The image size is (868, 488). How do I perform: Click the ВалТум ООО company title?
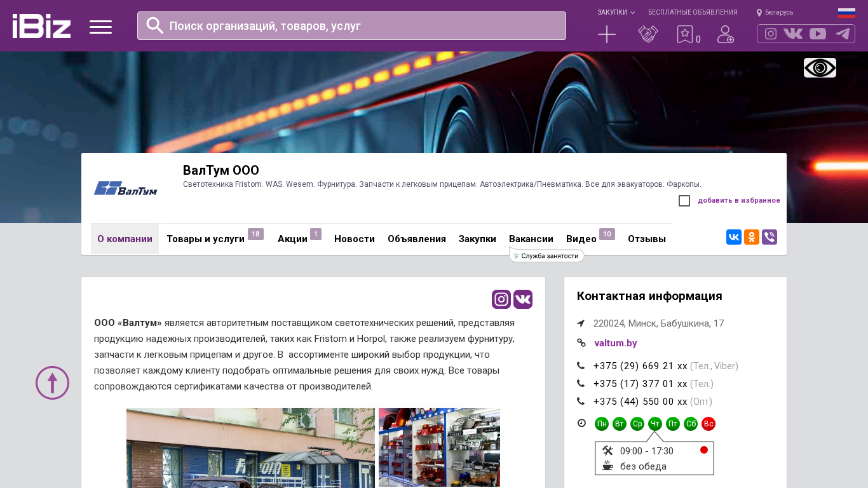pyautogui.click(x=221, y=170)
